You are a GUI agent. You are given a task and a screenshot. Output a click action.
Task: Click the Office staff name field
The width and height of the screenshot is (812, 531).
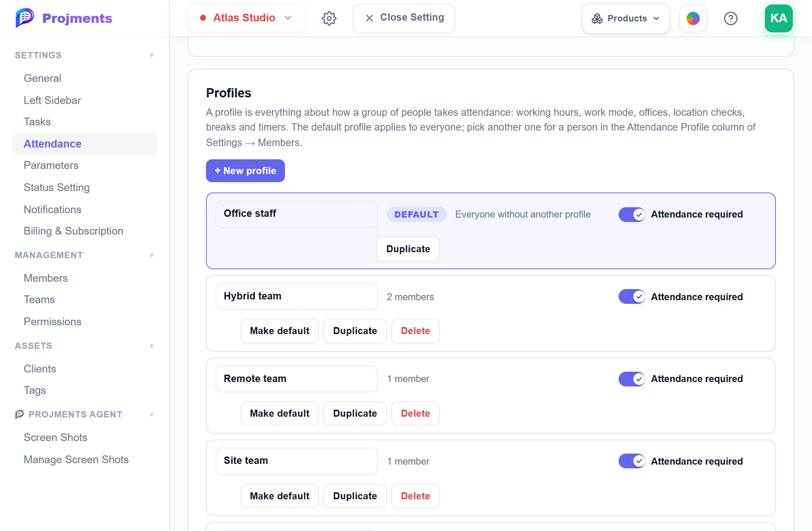pyautogui.click(x=296, y=214)
